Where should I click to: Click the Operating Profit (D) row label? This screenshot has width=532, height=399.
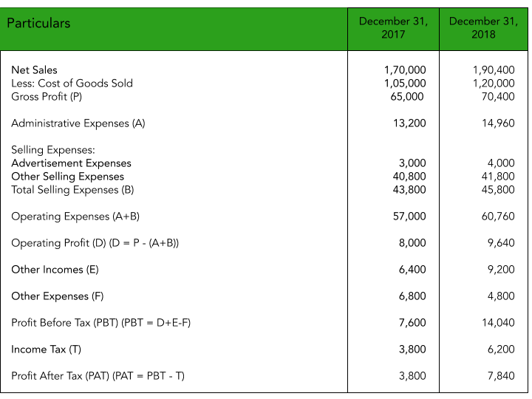tap(95, 243)
